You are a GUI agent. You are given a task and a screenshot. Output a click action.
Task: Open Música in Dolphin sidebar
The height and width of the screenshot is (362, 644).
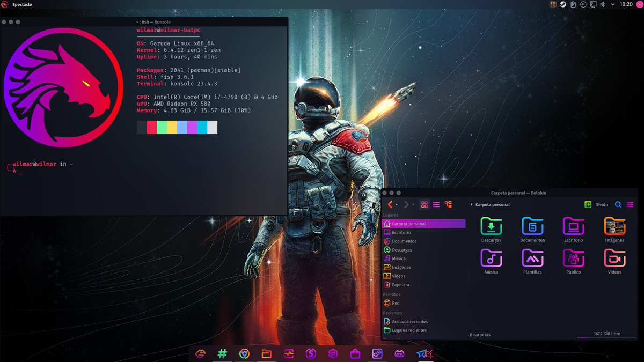pos(424,258)
